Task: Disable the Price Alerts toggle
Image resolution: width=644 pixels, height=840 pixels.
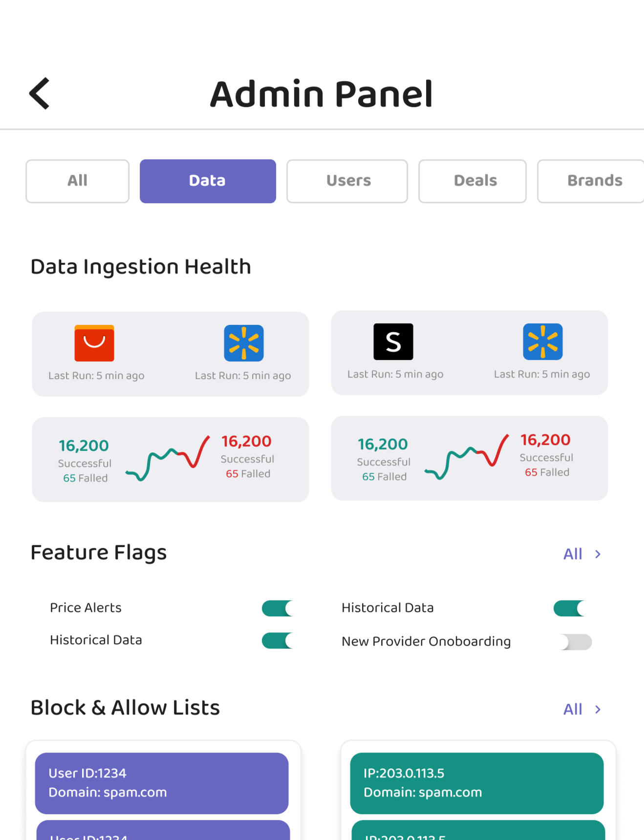Action: (x=278, y=609)
